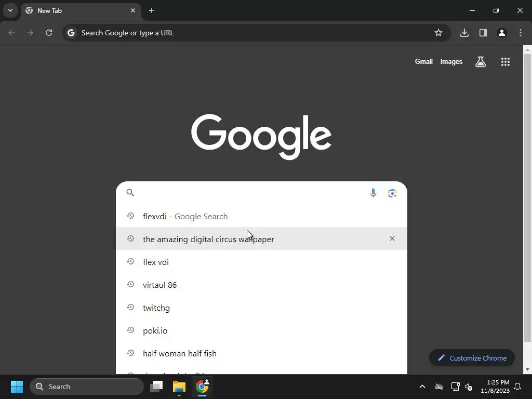Open the notifications bell icon

click(x=518, y=387)
